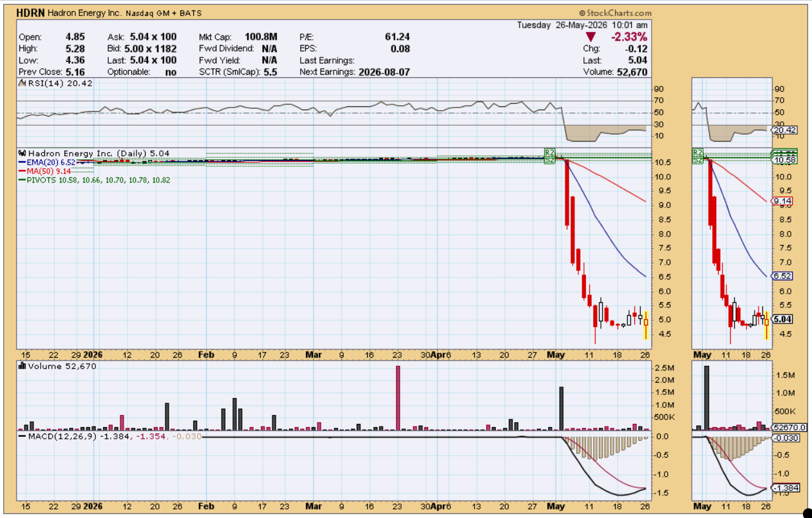Click the Mar label on upper date axis
This screenshot has height=518, width=812.
tap(314, 355)
